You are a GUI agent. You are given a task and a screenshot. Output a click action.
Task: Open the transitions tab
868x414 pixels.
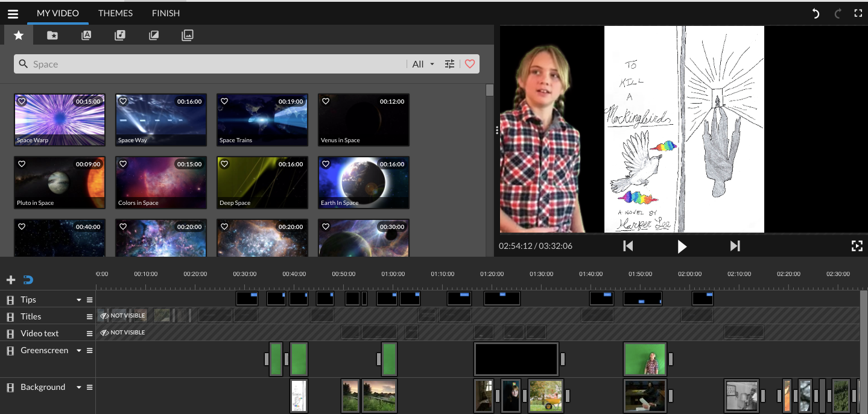pyautogui.click(x=154, y=35)
